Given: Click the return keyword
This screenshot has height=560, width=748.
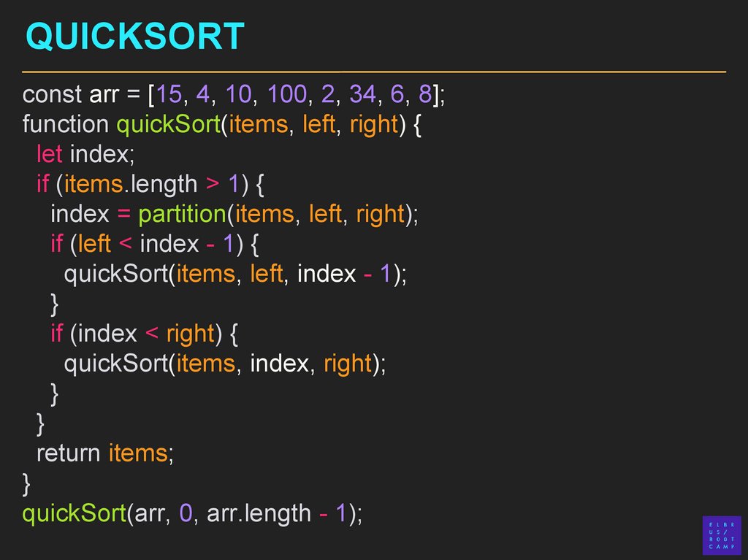Looking at the screenshot, I should click(68, 453).
